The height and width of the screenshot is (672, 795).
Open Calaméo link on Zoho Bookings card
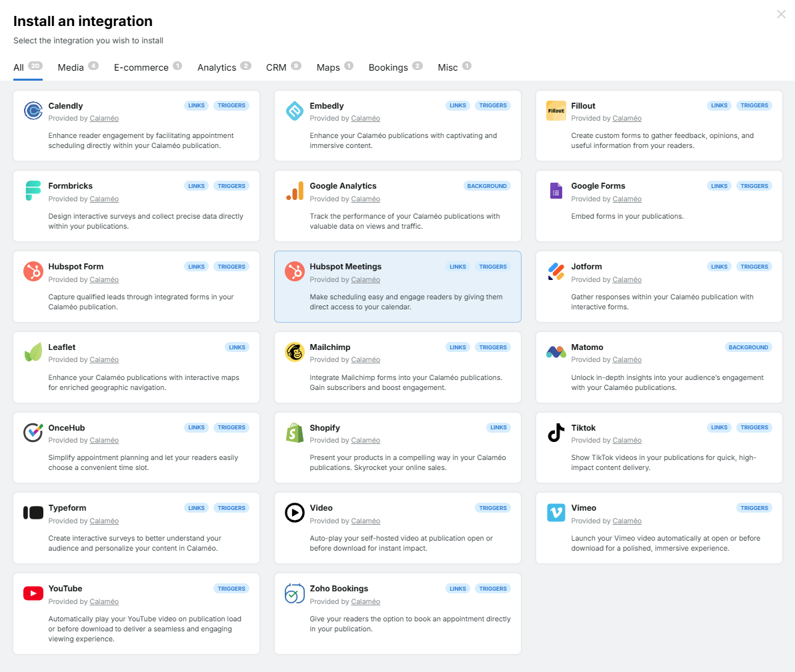[x=365, y=601]
